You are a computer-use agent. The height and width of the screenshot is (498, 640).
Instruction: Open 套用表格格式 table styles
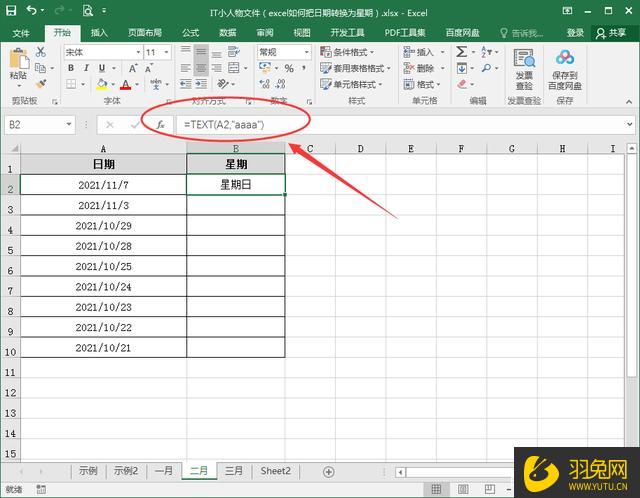[x=356, y=68]
